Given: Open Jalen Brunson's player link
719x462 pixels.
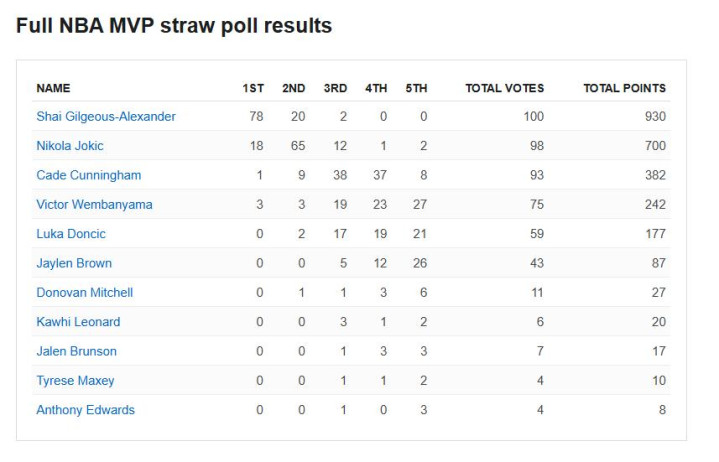Looking at the screenshot, I should 77,351.
